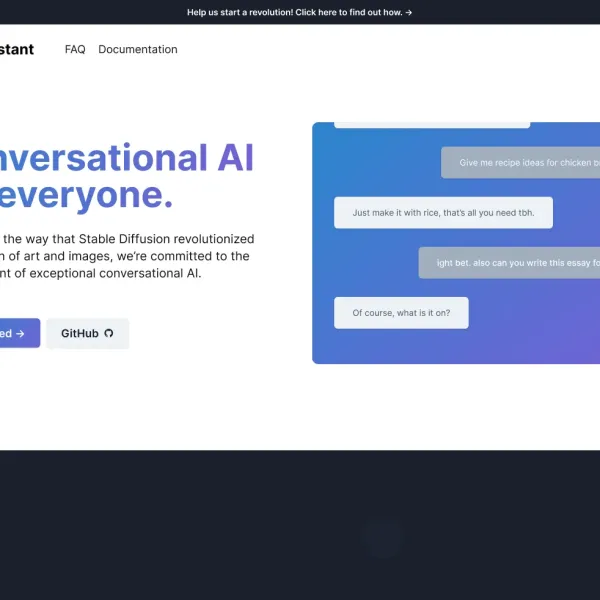The image size is (600, 600).
Task: Click the 'everyone.' heading text
Action: (86, 195)
